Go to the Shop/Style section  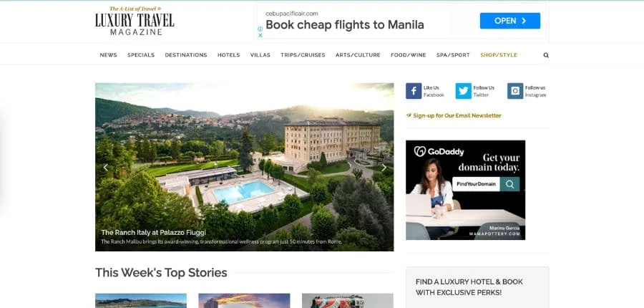pyautogui.click(x=499, y=55)
